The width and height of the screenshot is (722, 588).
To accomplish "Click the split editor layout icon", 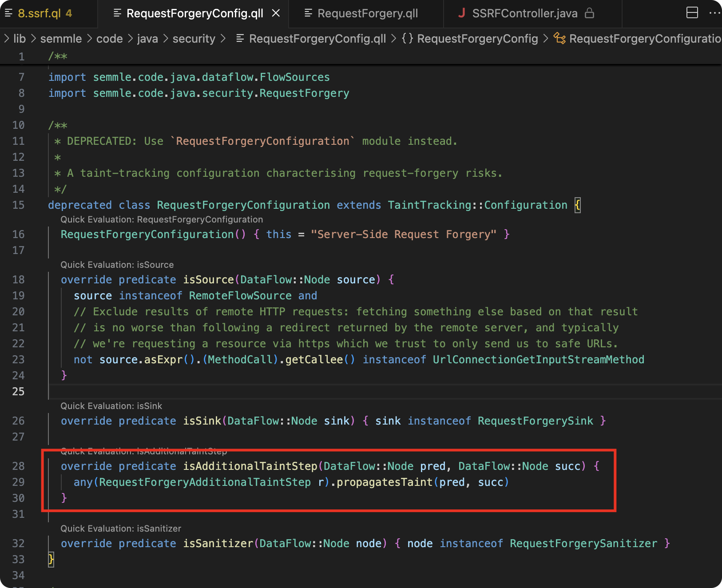I will (x=692, y=13).
